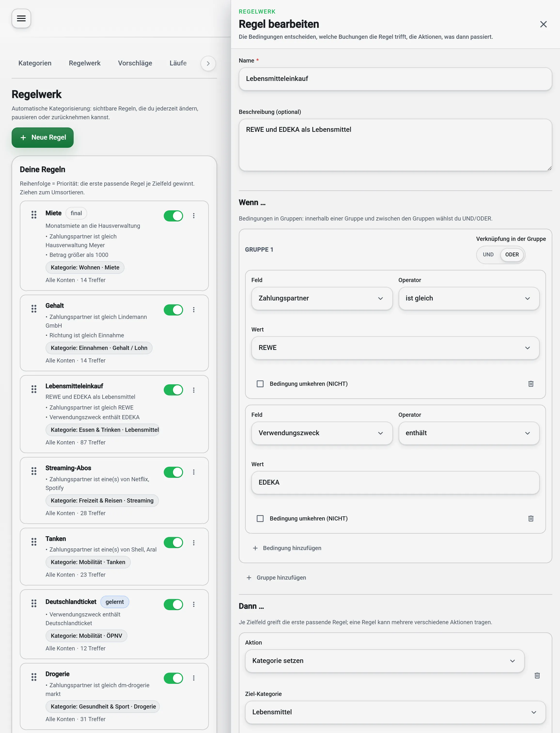Screen dimensions: 560x733
Task: Toggle the Lebensmitteleinkauf rule switch
Action: coord(173,390)
